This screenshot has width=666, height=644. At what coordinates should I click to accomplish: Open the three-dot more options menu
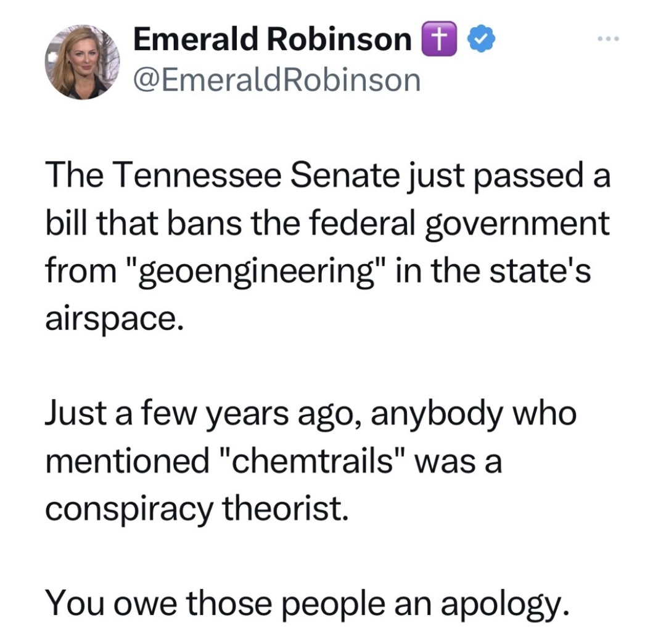tap(608, 39)
